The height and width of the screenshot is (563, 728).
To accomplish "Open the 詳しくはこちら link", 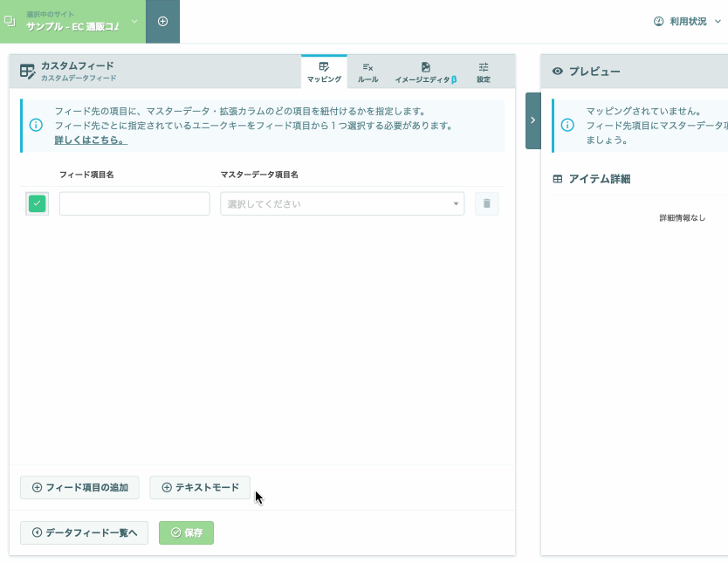I will 90,140.
